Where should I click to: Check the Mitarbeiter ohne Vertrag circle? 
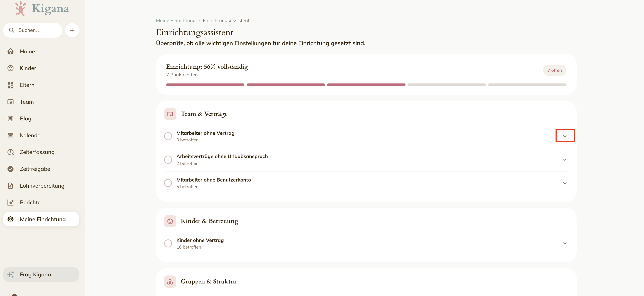168,136
